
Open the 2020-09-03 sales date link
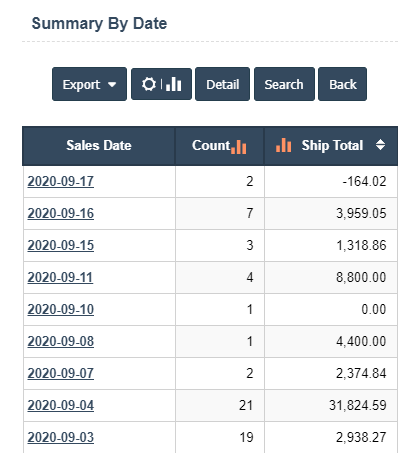[61, 437]
